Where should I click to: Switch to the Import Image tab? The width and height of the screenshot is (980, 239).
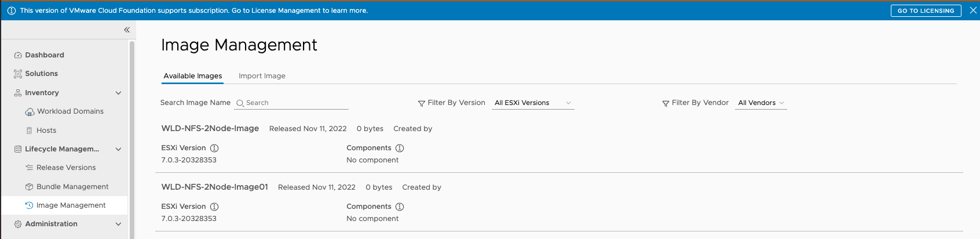coord(262,76)
